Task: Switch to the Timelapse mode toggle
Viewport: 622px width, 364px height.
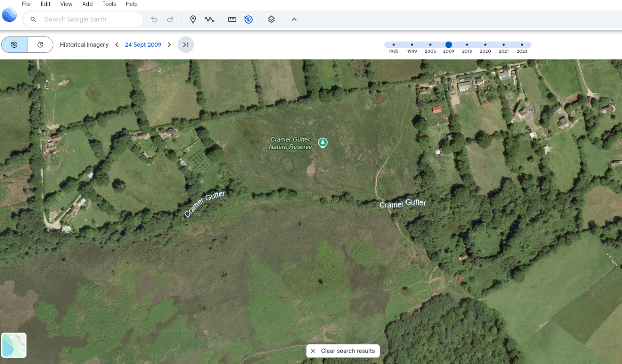Action: click(x=40, y=45)
